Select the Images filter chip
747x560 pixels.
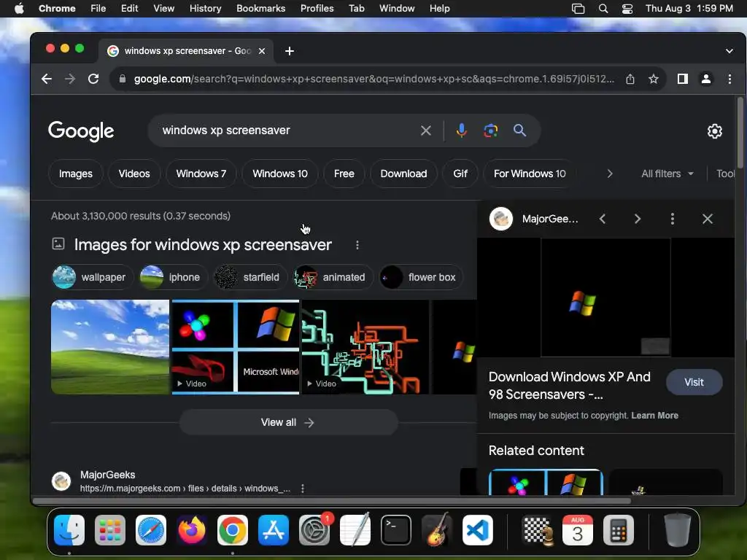click(x=76, y=174)
